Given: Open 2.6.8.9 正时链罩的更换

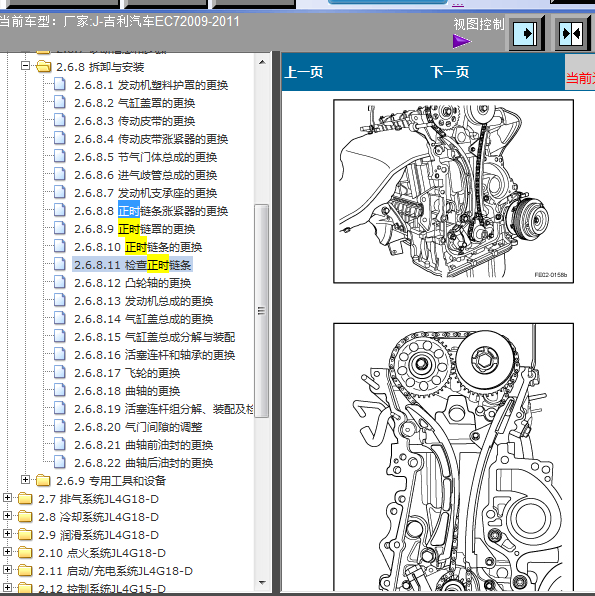Looking at the screenshot, I should 134,229.
